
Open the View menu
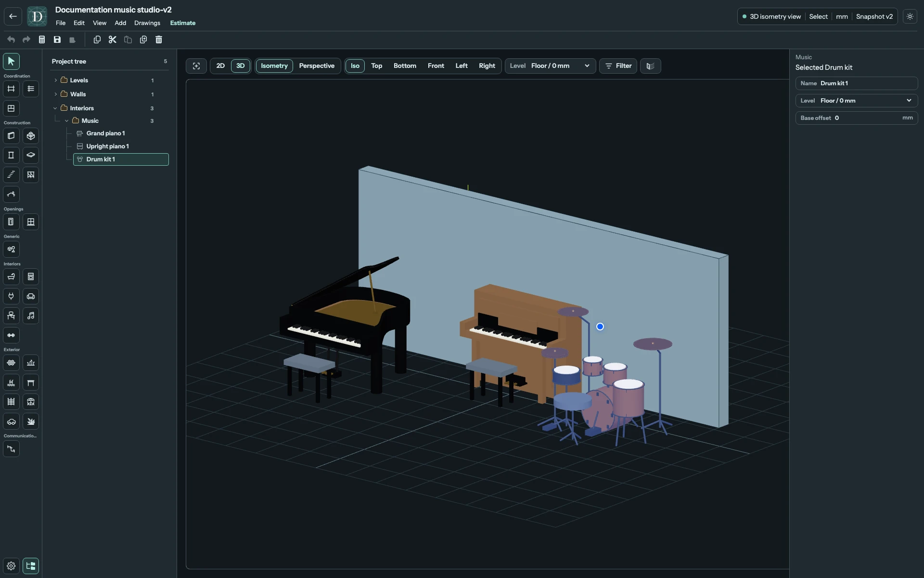(100, 23)
